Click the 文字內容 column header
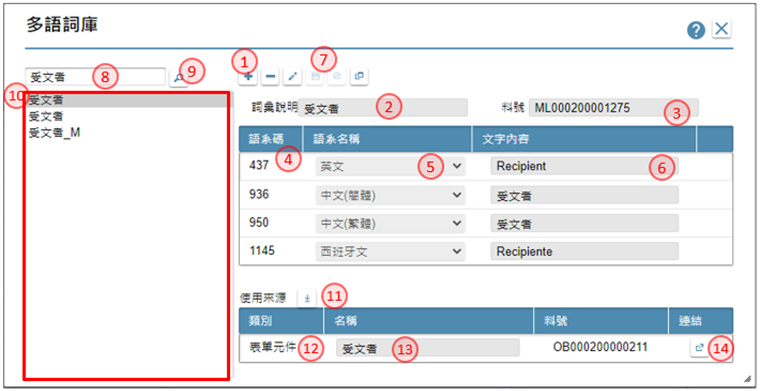 (x=584, y=139)
